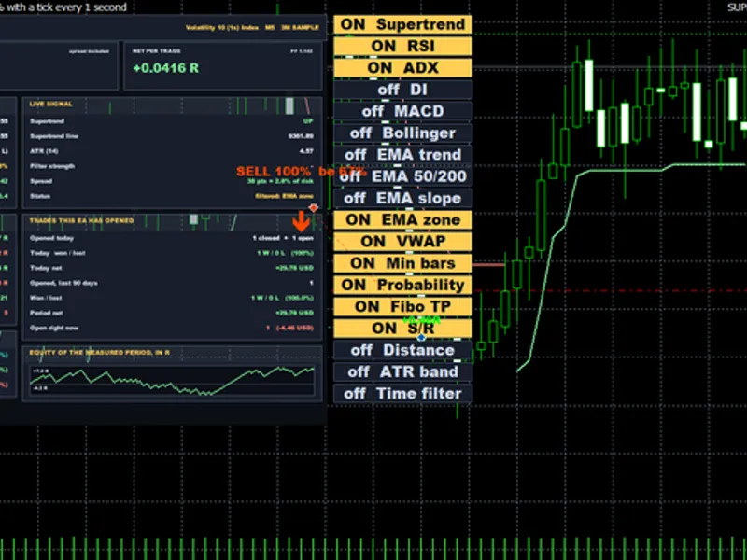The width and height of the screenshot is (747, 560).
Task: Switch off the Probability filter
Action: coord(402,285)
